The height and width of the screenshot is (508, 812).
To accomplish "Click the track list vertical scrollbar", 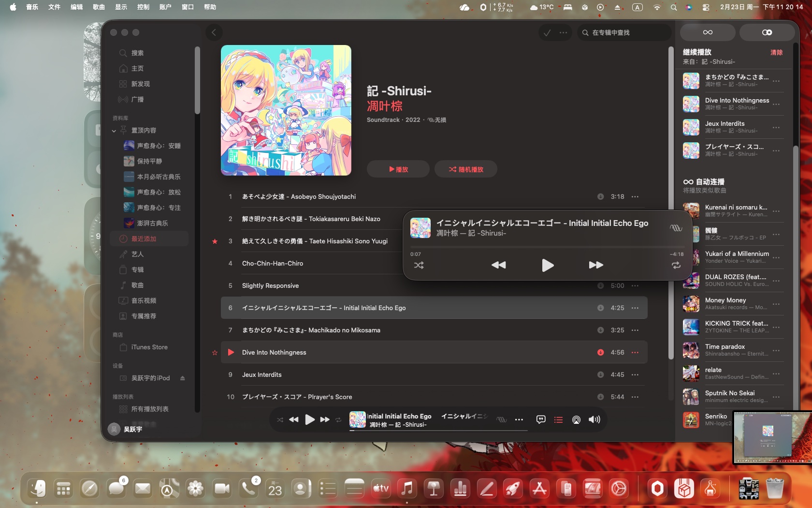I will pos(671,203).
